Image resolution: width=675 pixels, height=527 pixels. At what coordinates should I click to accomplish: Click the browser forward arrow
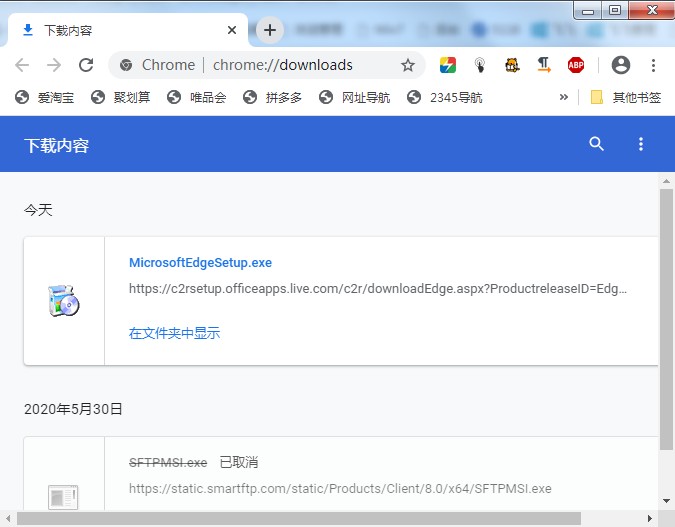click(54, 65)
